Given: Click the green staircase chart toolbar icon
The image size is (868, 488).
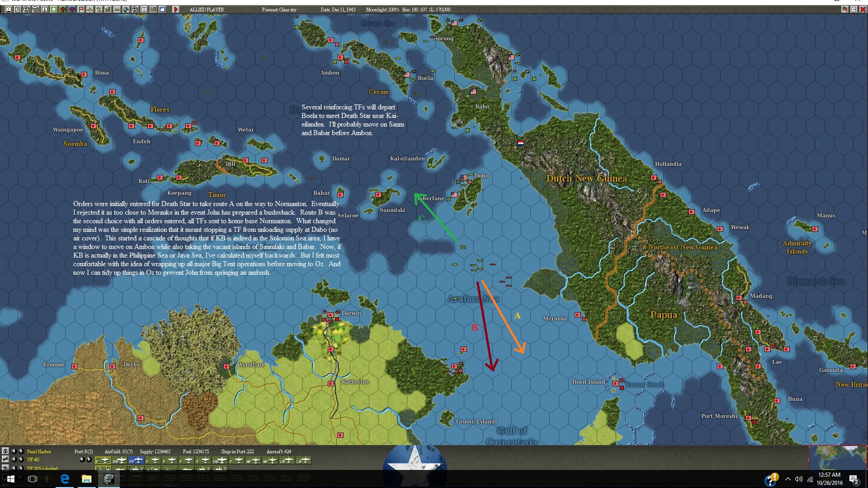Looking at the screenshot, I should click(x=108, y=9).
